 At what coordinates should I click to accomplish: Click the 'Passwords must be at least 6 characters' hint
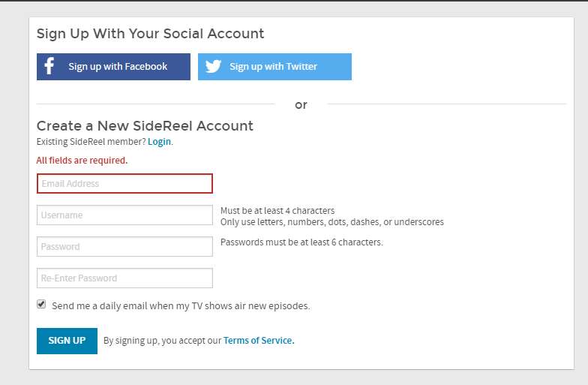[x=301, y=242]
